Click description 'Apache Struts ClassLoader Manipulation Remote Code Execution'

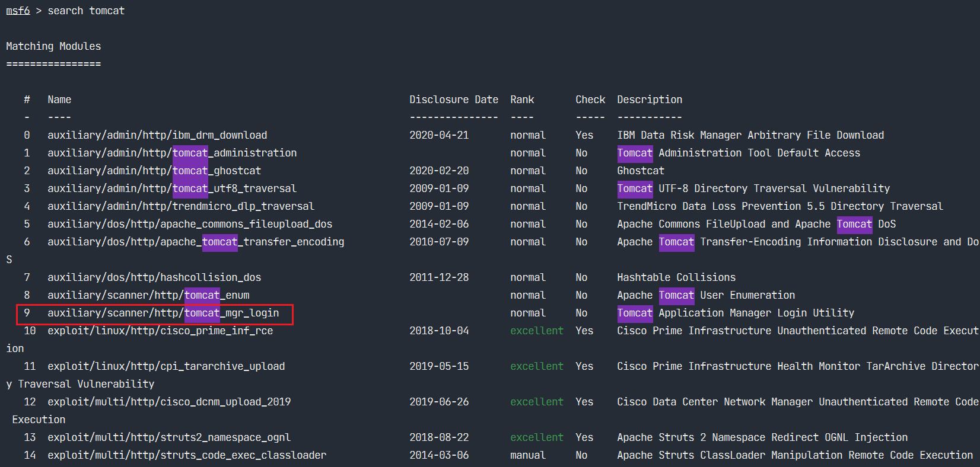click(x=795, y=455)
